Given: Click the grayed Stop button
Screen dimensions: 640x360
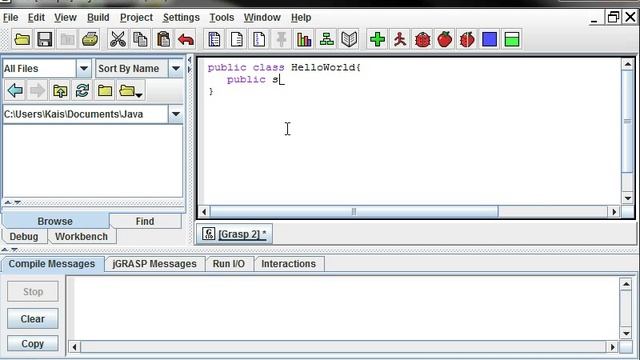Looking at the screenshot, I should pos(33,291).
